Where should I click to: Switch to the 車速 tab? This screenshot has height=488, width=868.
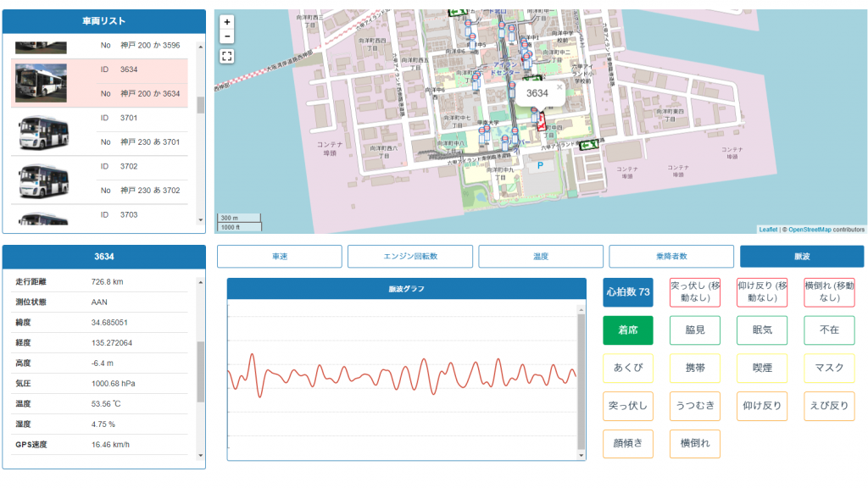click(280, 257)
